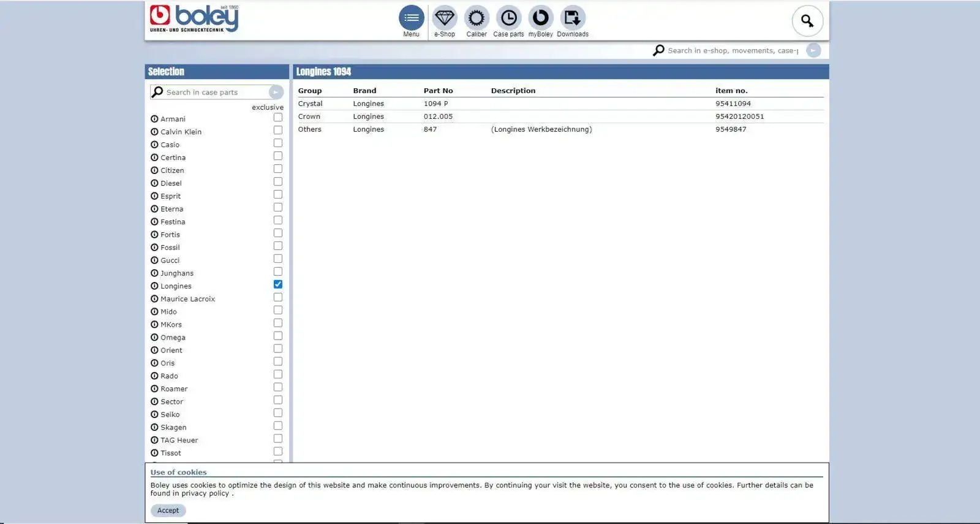
Task: Check the Oris exclusive checkbox
Action: [x=278, y=362]
